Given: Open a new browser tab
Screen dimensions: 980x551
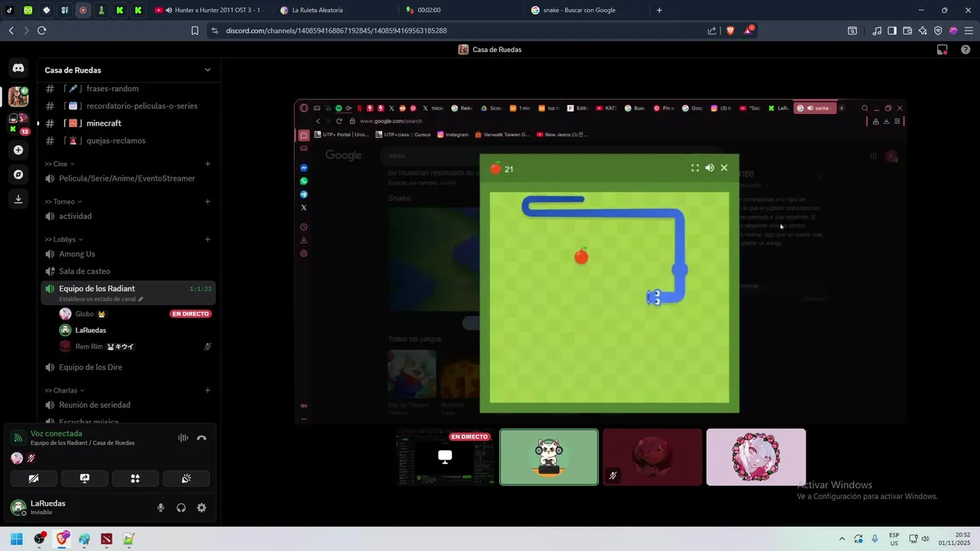Looking at the screenshot, I should (x=659, y=10).
